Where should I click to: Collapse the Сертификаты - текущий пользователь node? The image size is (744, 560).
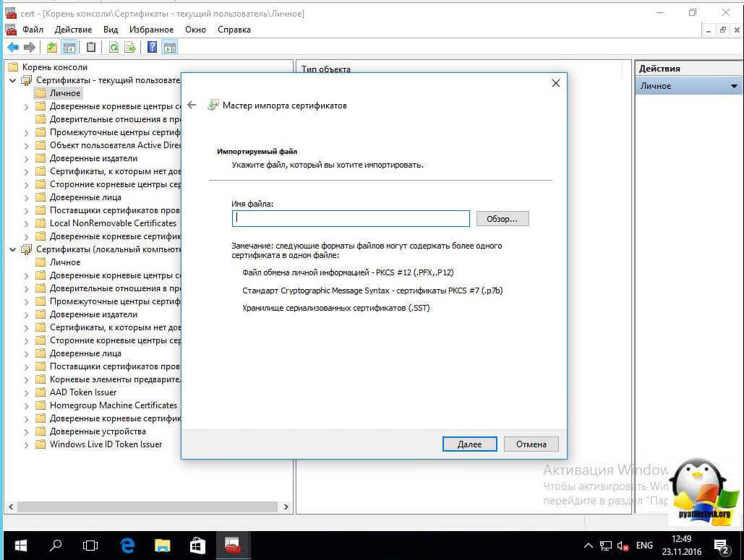[13, 80]
